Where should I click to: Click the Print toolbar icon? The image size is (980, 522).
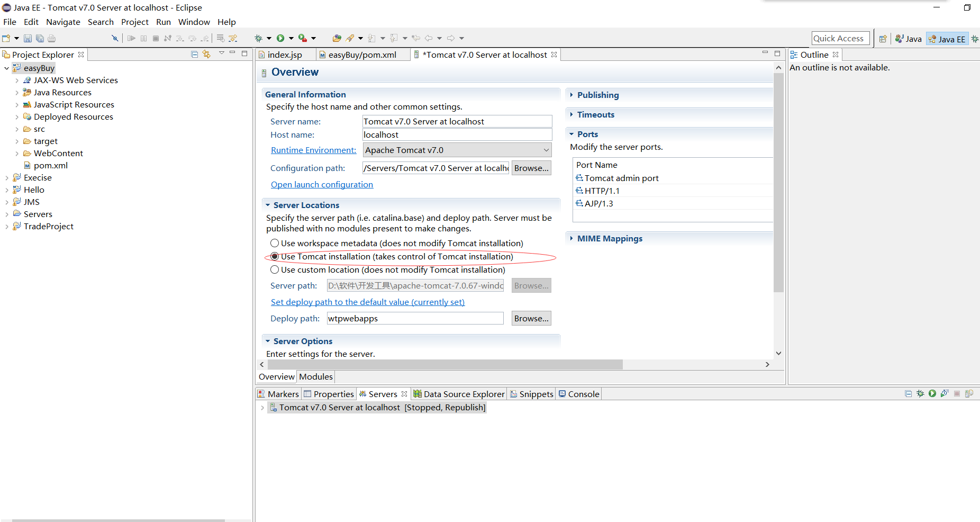click(x=51, y=38)
